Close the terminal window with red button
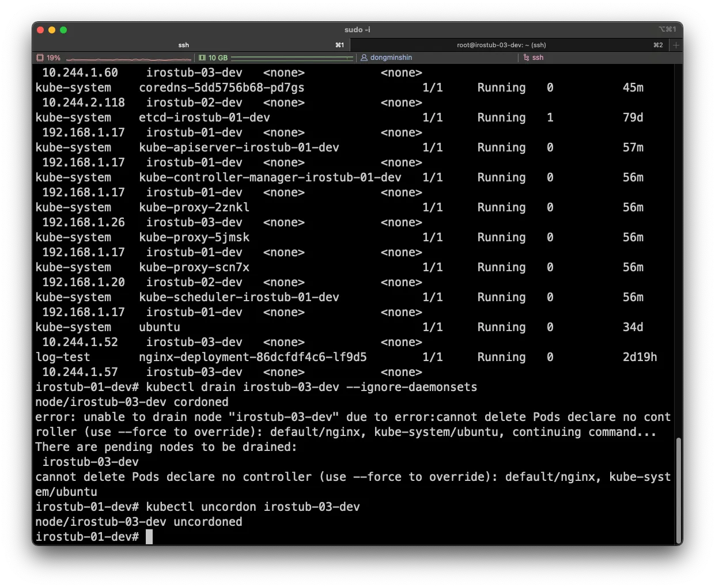Screen dimensions: 715x588 click(40, 30)
